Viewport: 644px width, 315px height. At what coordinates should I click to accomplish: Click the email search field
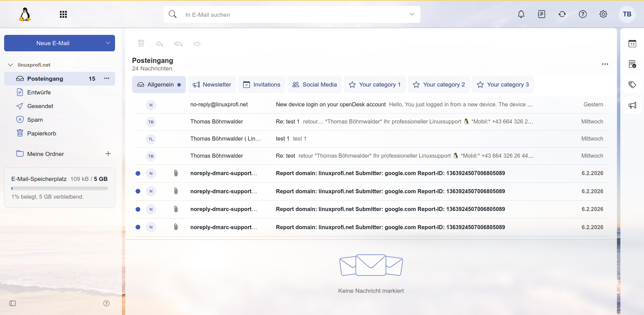[291, 15]
